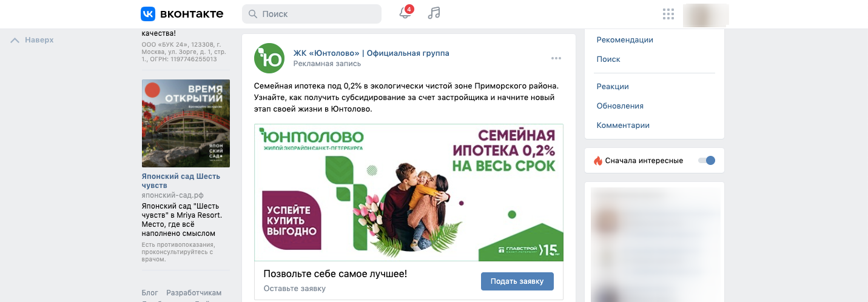This screenshot has width=868, height=302.
Task: Open ЖК «Юнтолово» official group link
Action: pyautogui.click(x=371, y=53)
